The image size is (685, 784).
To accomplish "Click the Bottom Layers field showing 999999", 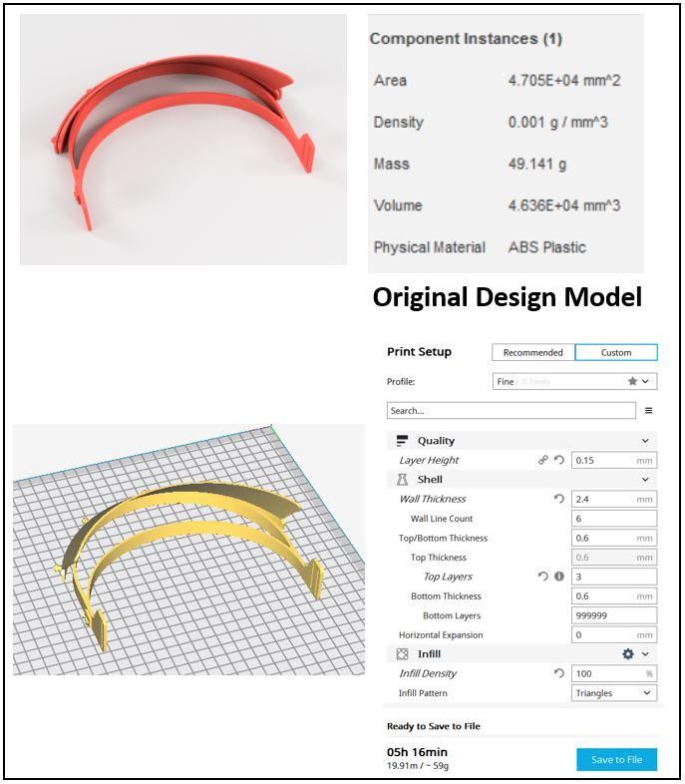I will point(614,615).
